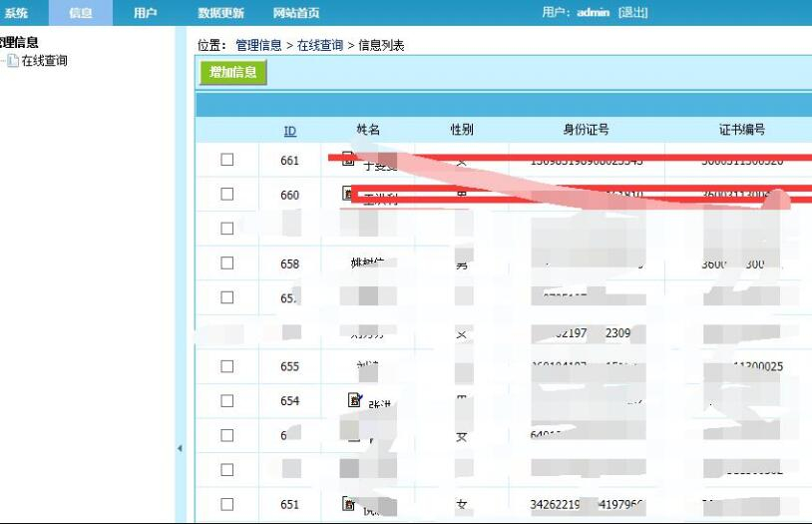Image resolution: width=812 pixels, height=524 pixels.
Task: Open 在线查询 in the sidebar tree
Action: click(45, 61)
